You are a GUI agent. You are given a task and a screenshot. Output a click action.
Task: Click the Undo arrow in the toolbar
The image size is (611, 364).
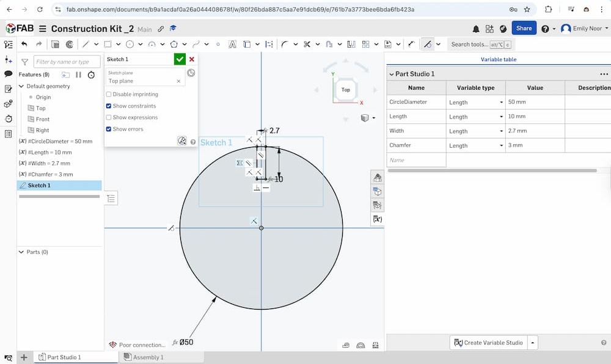click(x=24, y=45)
